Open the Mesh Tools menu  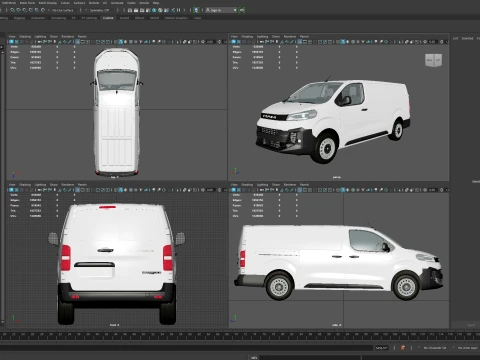coord(27,3)
